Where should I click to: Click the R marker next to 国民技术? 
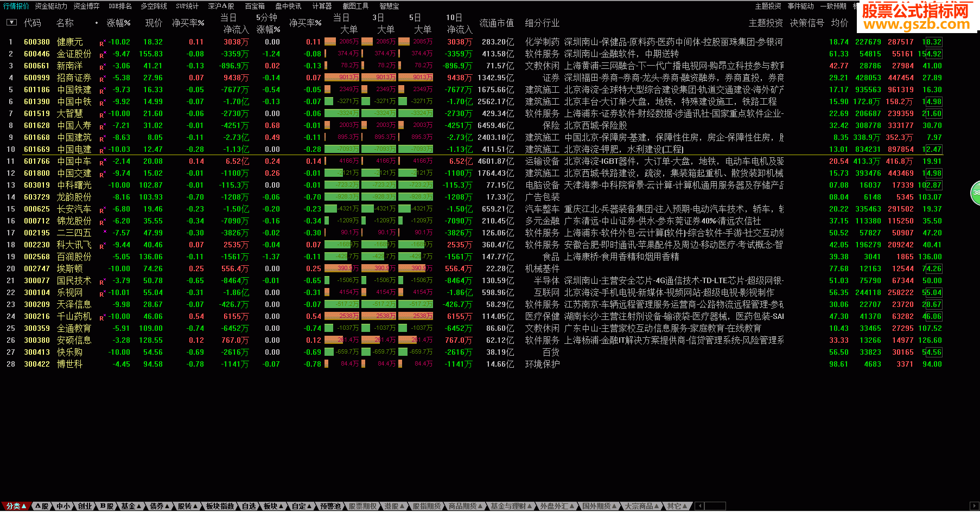[102, 281]
